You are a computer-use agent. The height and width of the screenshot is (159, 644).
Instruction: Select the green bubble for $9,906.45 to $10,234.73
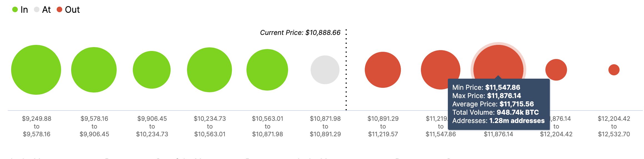[152, 70]
